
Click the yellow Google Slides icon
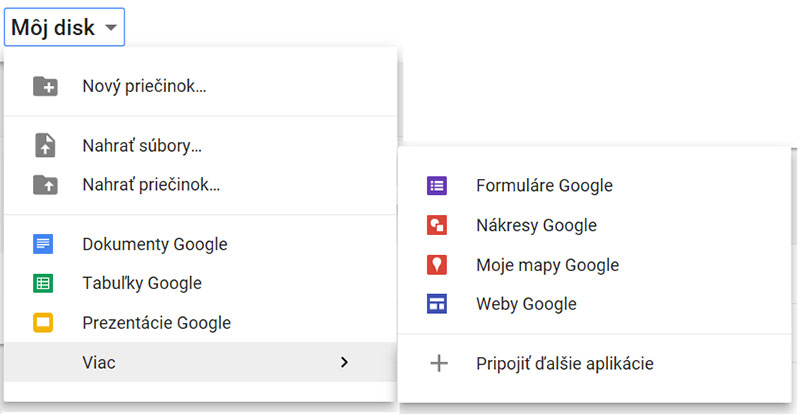43,323
